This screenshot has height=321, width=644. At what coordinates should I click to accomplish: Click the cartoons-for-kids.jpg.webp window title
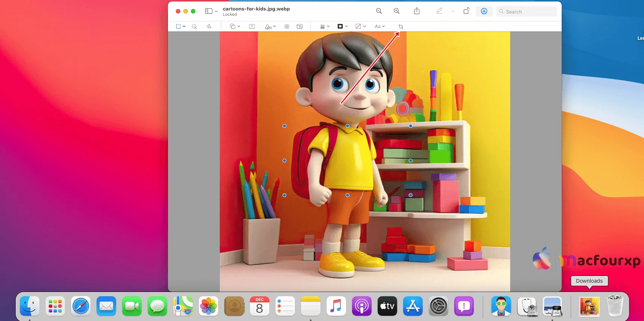(x=256, y=9)
